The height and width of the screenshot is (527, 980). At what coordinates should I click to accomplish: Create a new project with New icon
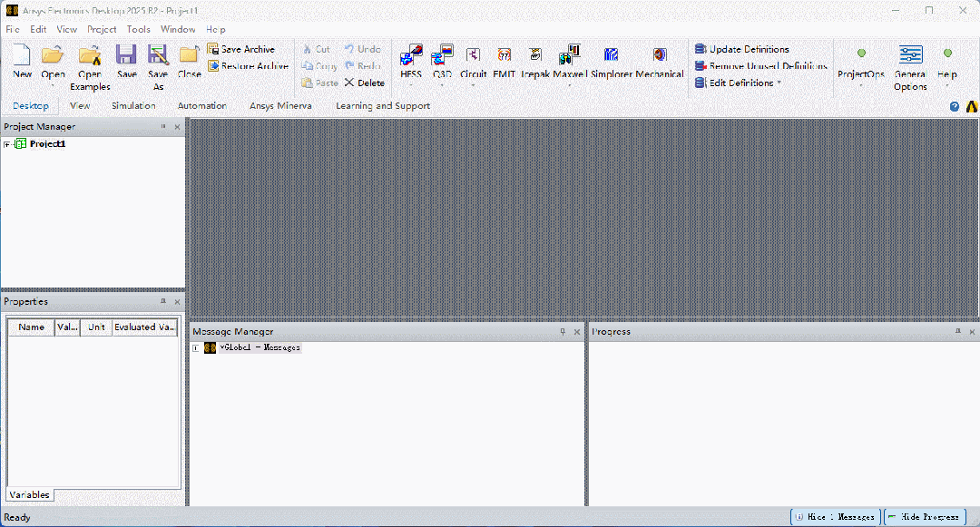[22, 55]
